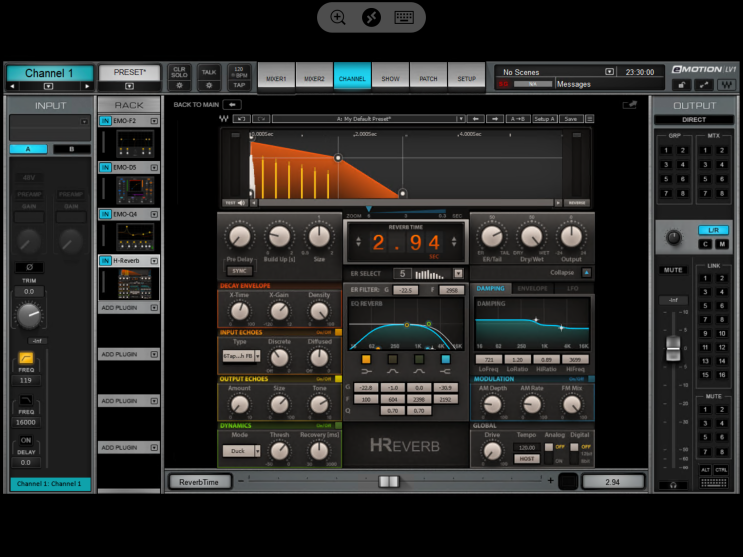This screenshot has width=743, height=557.
Task: Click the channel volume fader handle
Action: pyautogui.click(x=673, y=348)
